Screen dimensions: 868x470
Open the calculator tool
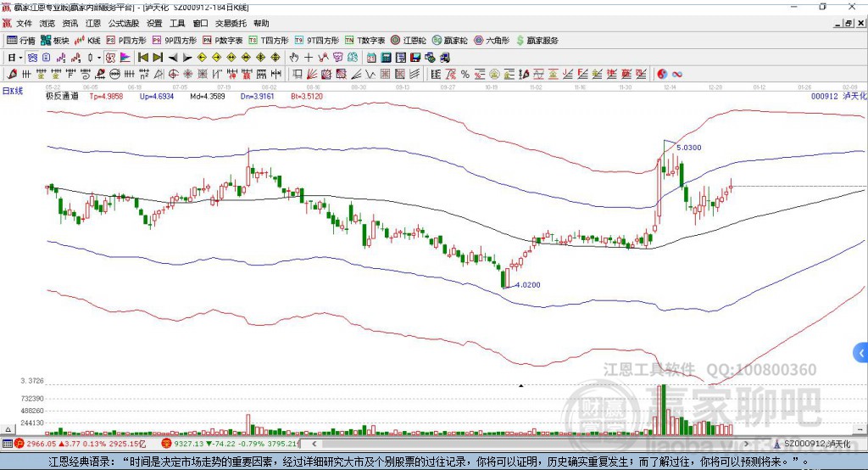click(x=386, y=57)
